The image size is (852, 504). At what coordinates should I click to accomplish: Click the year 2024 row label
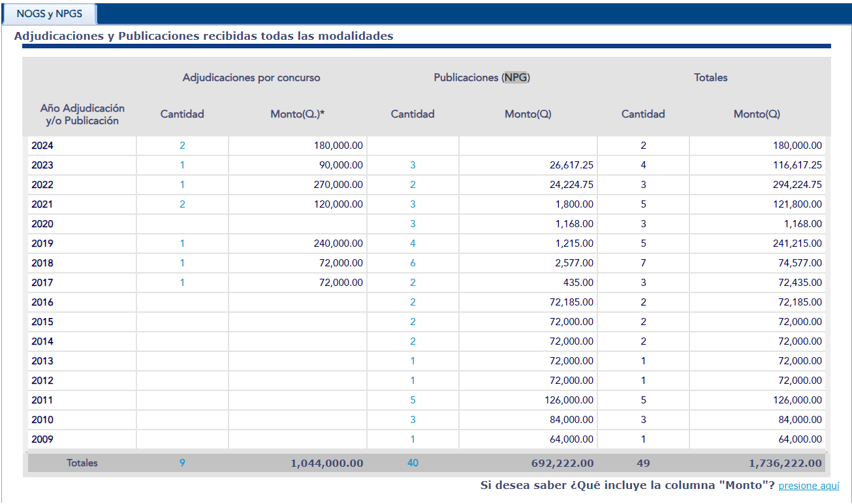pos(42,146)
